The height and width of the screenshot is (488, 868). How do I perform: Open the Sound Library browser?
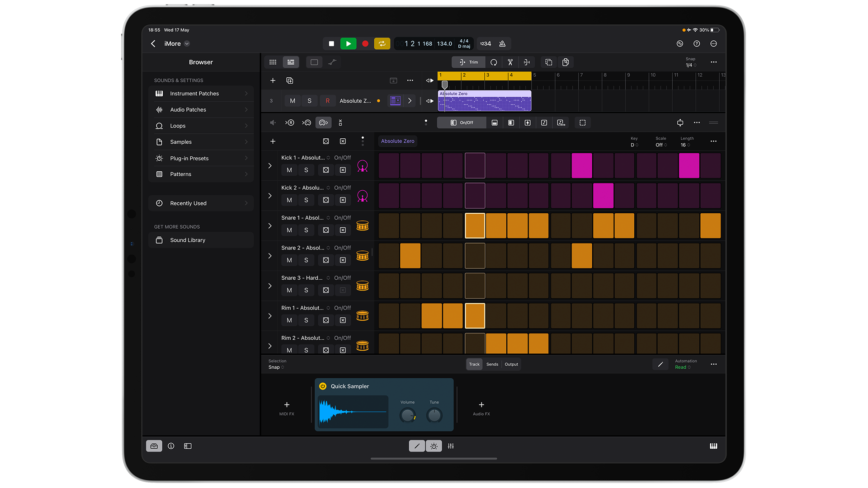pos(188,239)
